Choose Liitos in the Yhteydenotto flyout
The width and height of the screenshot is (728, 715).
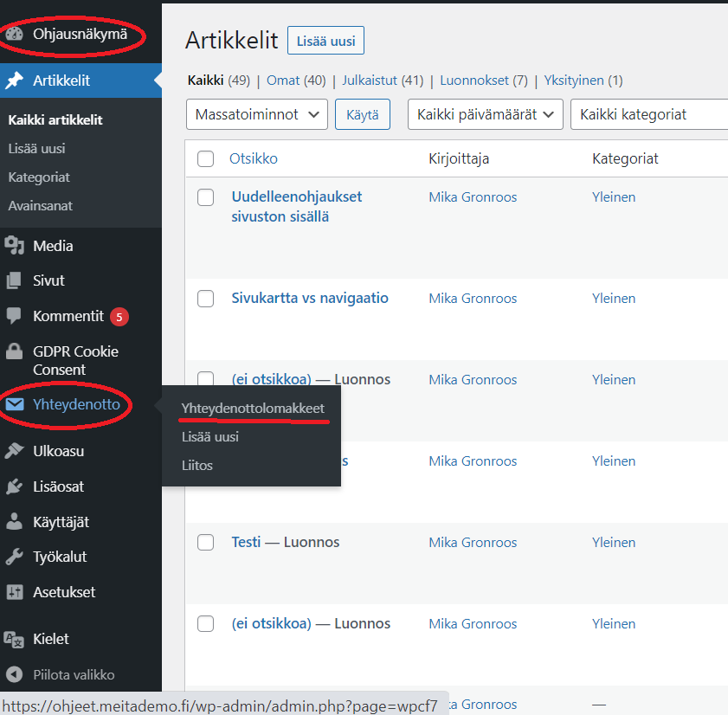coord(197,465)
